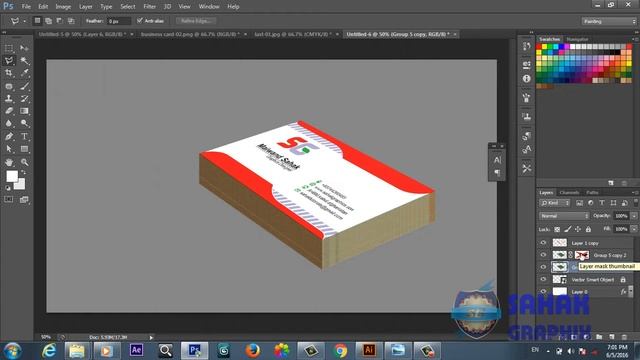Switch to the Navigator tab
640x360 pixels.
[x=577, y=39]
